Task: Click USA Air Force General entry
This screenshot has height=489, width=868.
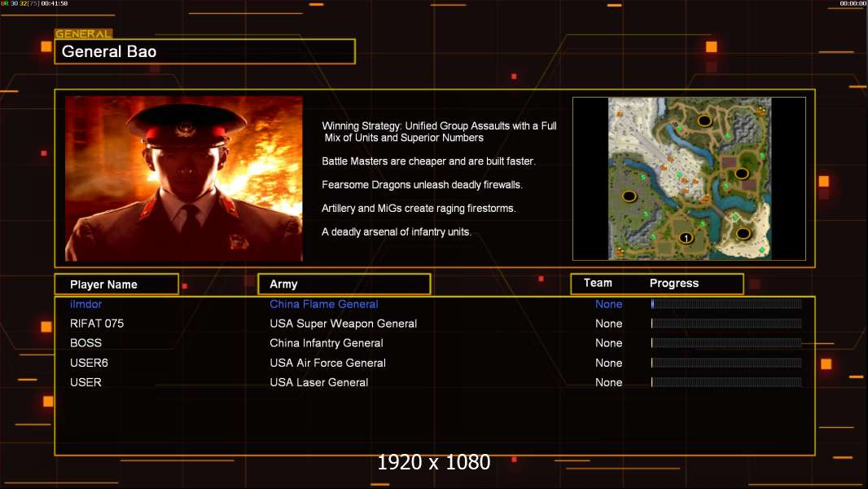Action: (327, 363)
